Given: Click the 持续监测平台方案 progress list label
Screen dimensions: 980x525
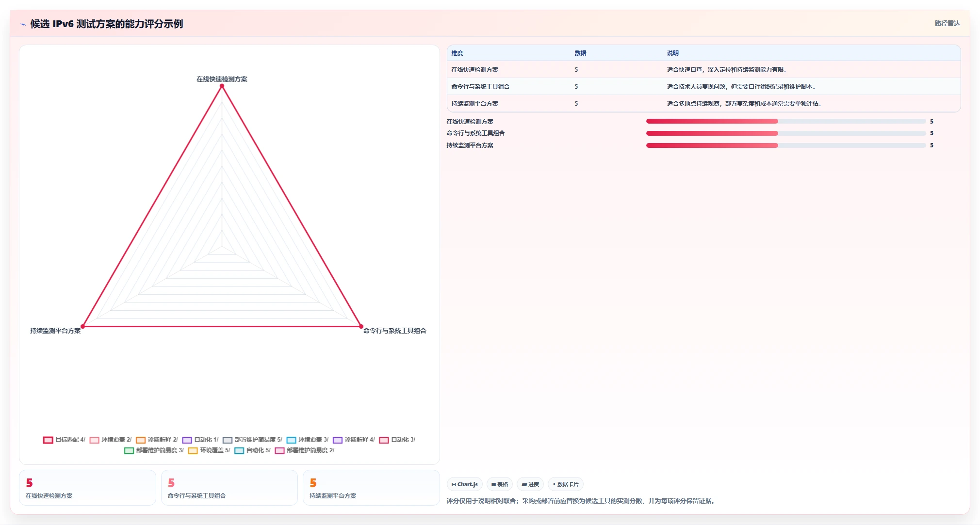Looking at the screenshot, I should [470, 145].
